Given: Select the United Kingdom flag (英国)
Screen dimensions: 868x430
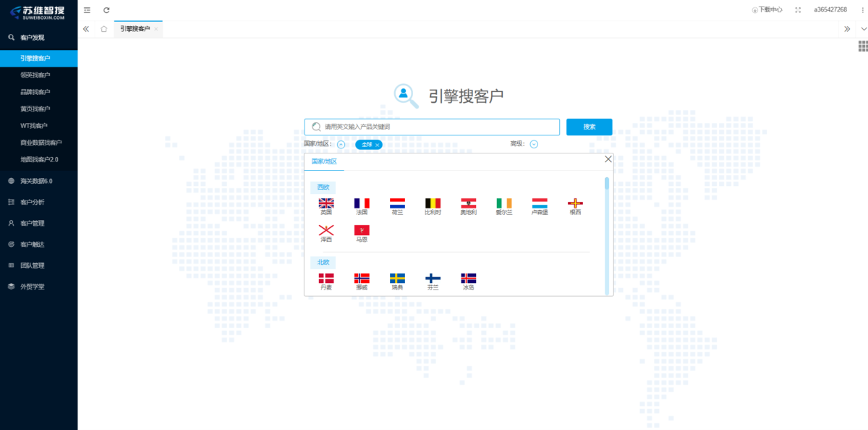Looking at the screenshot, I should 326,203.
